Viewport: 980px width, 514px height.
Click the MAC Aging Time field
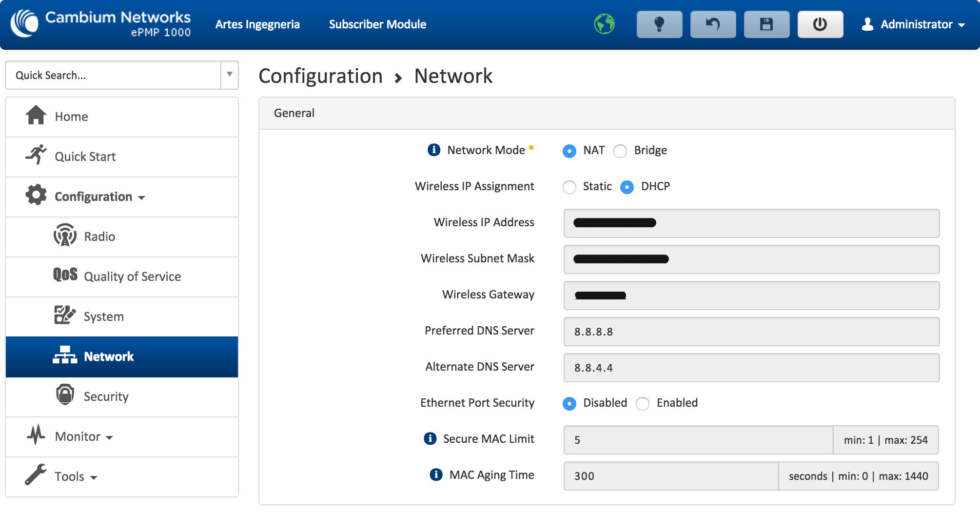[x=671, y=476]
